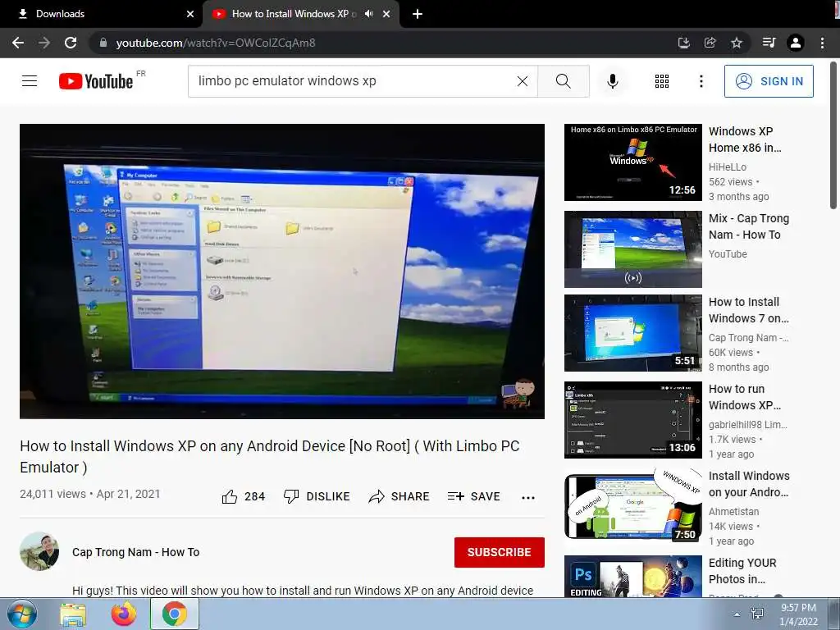Open the more actions ellipsis under video
Screen dimensions: 840x630
528,498
